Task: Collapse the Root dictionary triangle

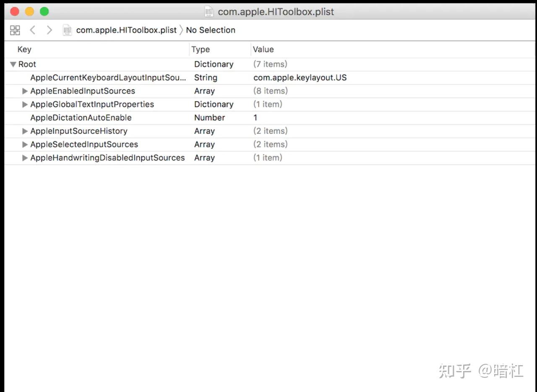Action: point(13,64)
